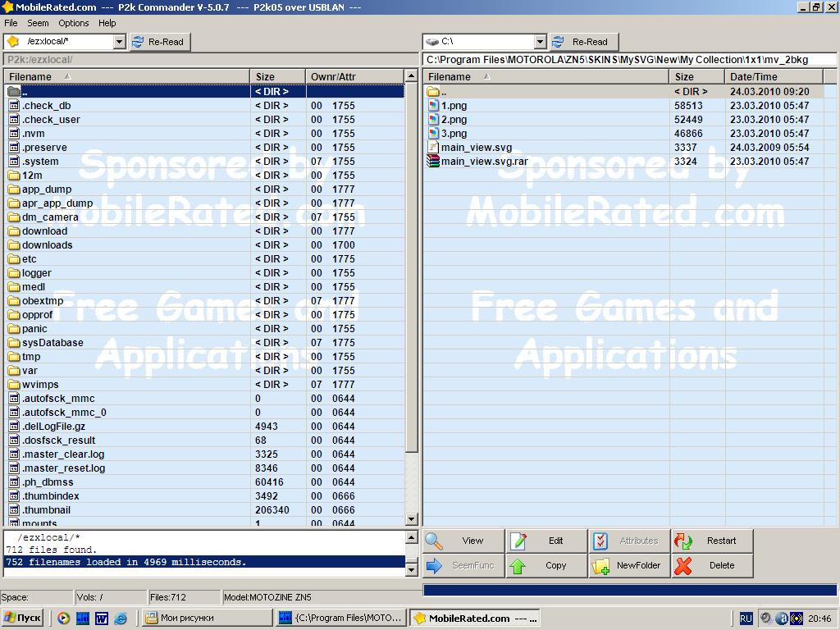Click the NewFolder button label
The height and width of the screenshot is (630, 840).
[x=638, y=566]
